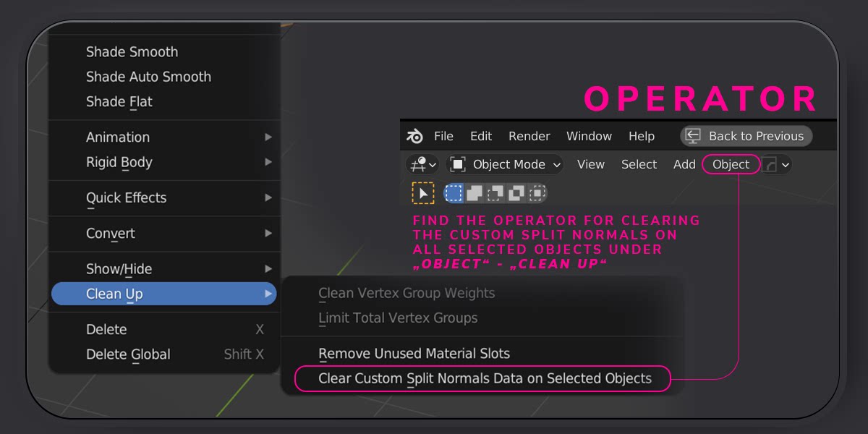
Task: Open the Object menu in header
Action: click(731, 165)
